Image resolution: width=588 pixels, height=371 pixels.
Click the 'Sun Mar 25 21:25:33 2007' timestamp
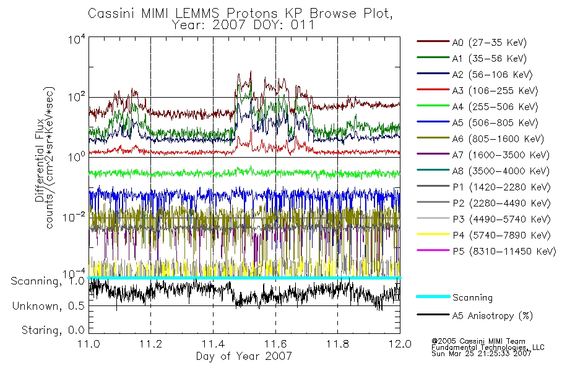coord(481,354)
